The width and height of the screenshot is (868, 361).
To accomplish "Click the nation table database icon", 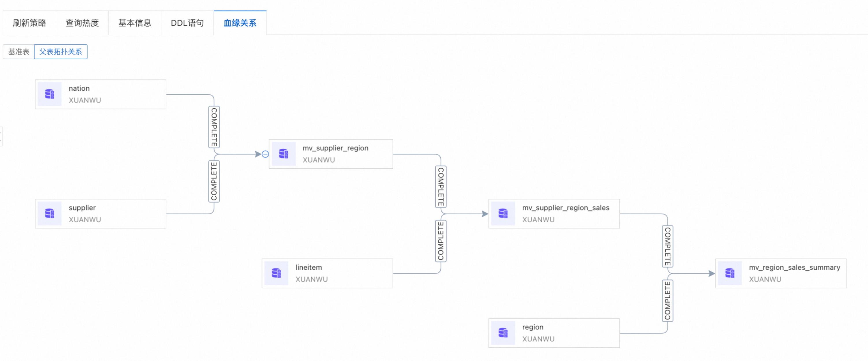I will [x=50, y=94].
